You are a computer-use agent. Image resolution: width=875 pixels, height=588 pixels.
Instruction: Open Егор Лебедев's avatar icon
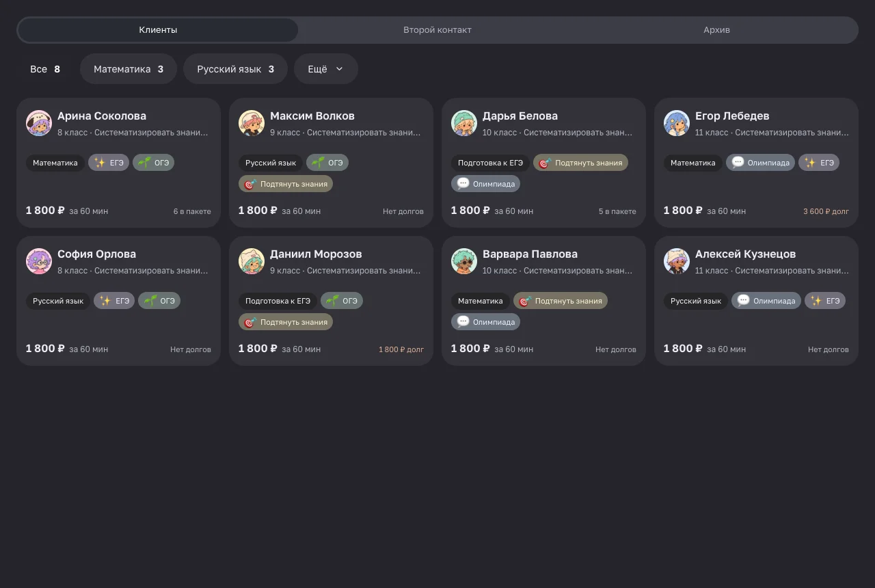[677, 123]
